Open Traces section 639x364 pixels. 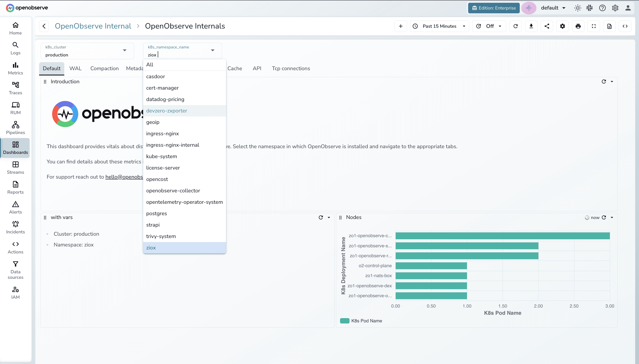15,88
